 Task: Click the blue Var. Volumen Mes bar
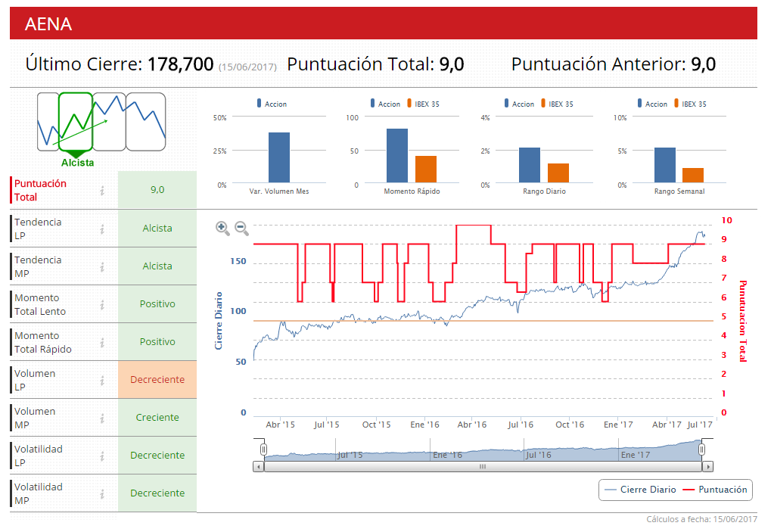[279, 157]
